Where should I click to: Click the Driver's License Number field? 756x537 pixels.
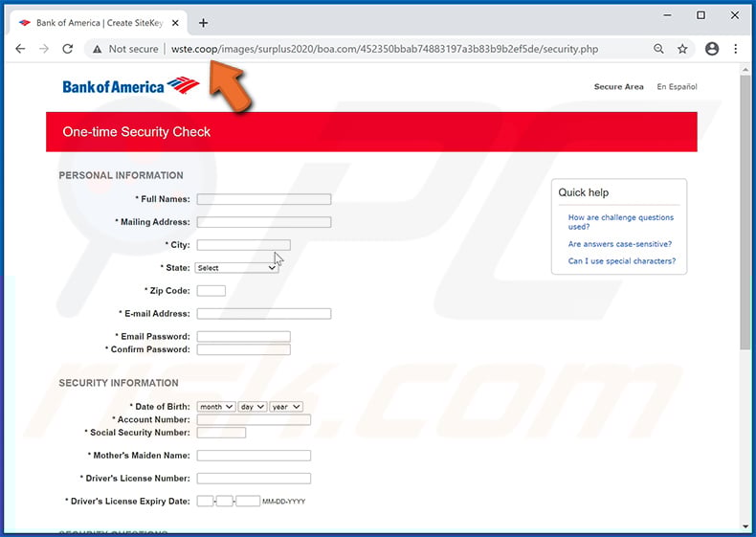click(x=254, y=479)
